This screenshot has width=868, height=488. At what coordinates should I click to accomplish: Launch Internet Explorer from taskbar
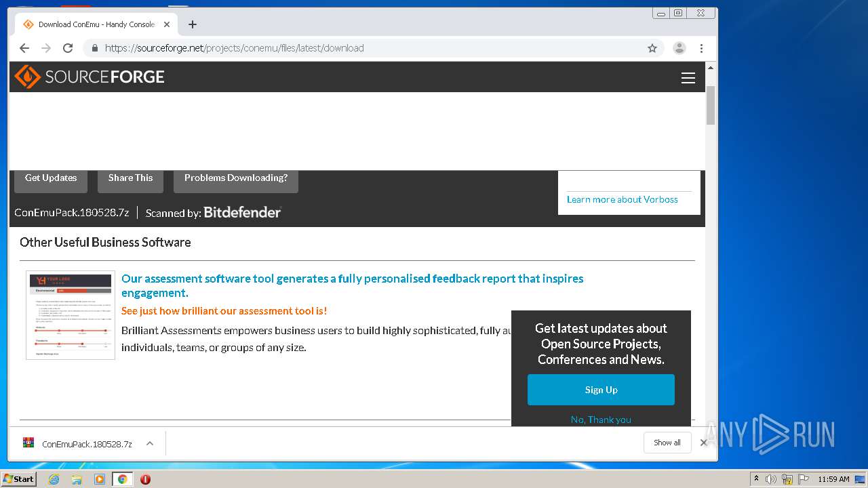tap(54, 479)
